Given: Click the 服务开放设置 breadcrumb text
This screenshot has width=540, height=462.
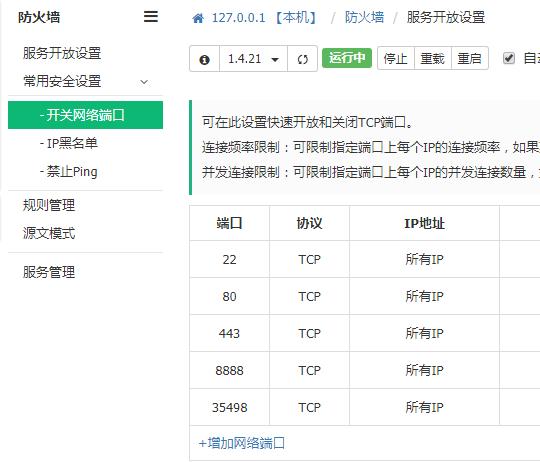Looking at the screenshot, I should pos(446,17).
